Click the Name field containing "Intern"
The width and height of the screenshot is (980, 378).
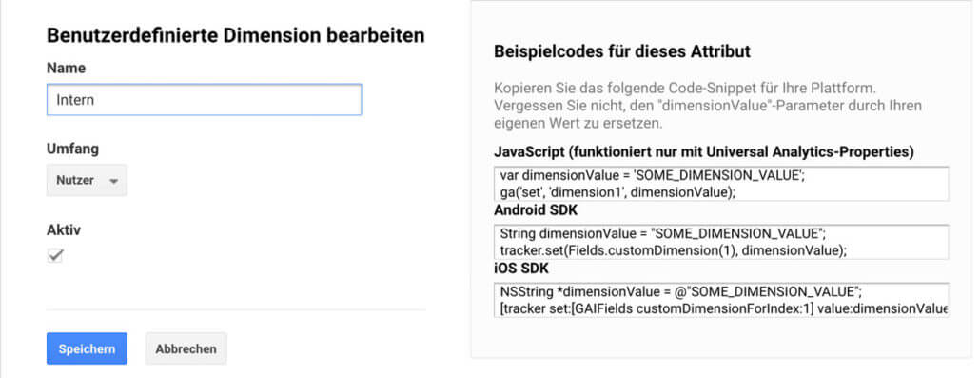(204, 100)
